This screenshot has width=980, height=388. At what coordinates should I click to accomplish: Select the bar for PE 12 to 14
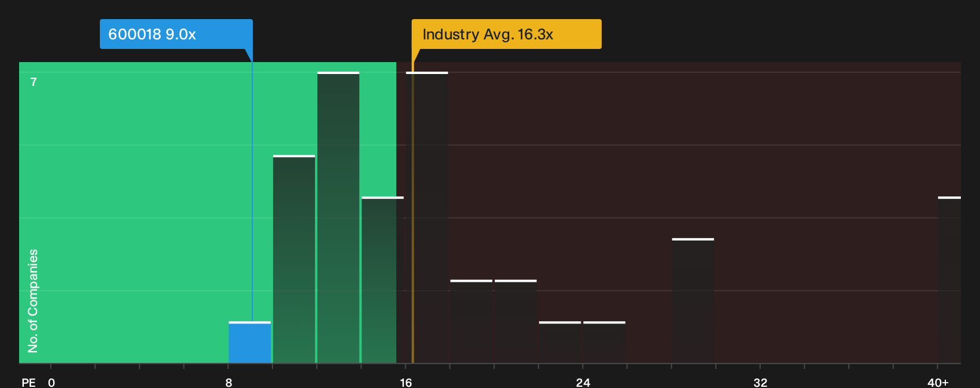pos(338,218)
